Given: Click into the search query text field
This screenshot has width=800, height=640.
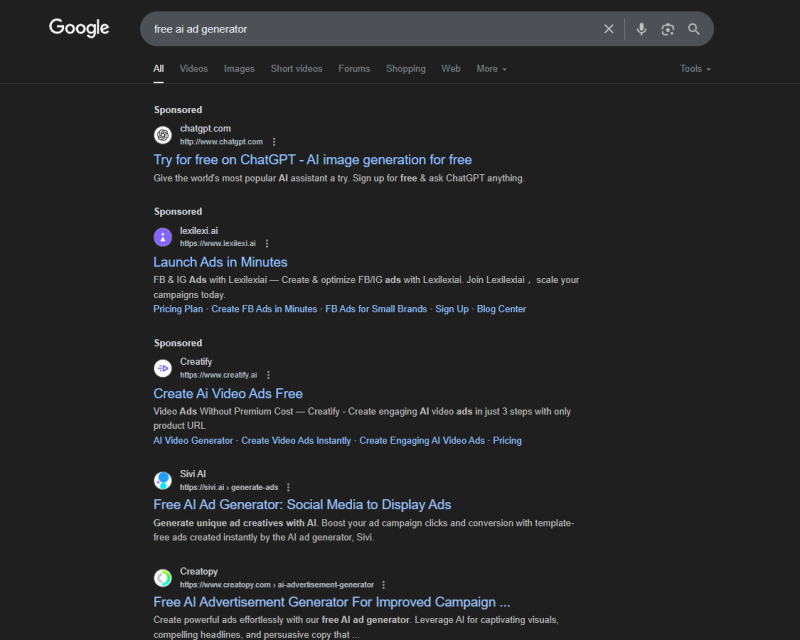Looking at the screenshot, I should pyautogui.click(x=372, y=29).
